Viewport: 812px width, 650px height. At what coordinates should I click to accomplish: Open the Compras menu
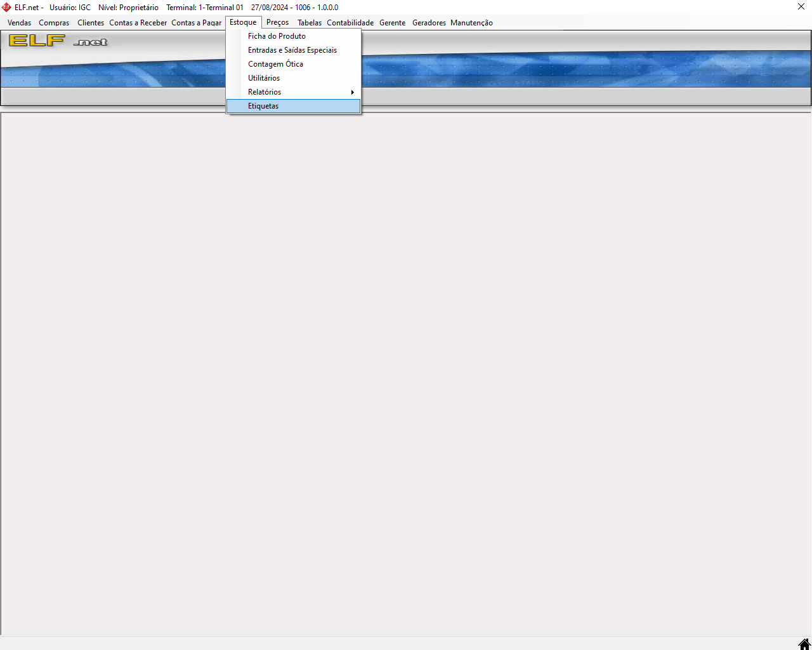54,23
